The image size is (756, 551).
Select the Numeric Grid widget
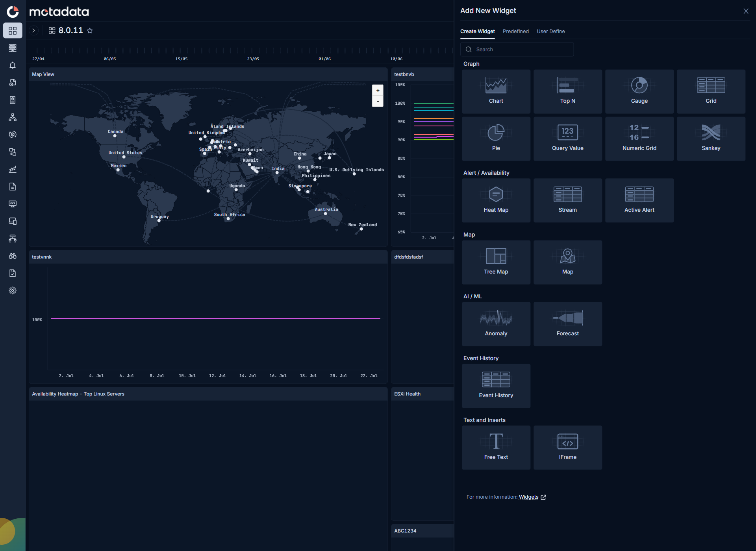pyautogui.click(x=639, y=139)
